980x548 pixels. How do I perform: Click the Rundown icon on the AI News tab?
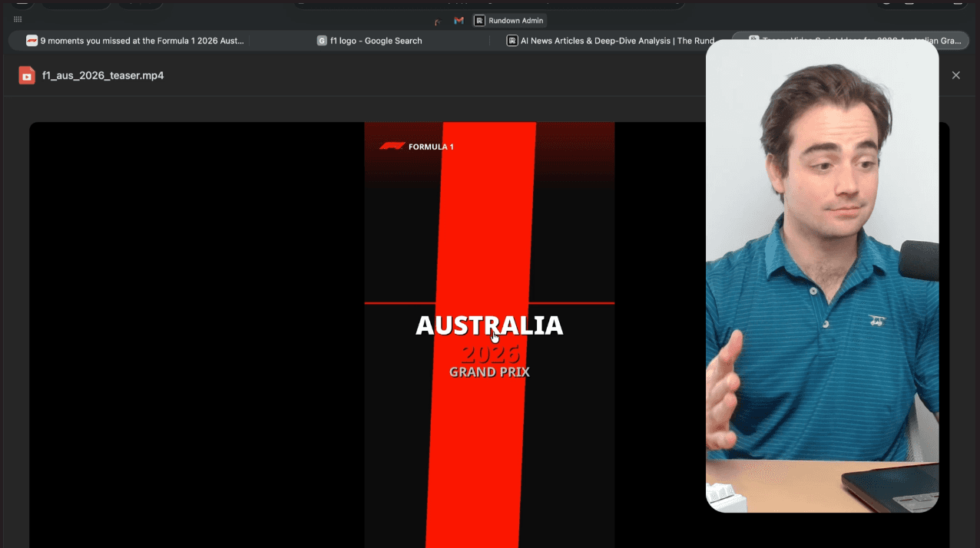click(x=512, y=40)
